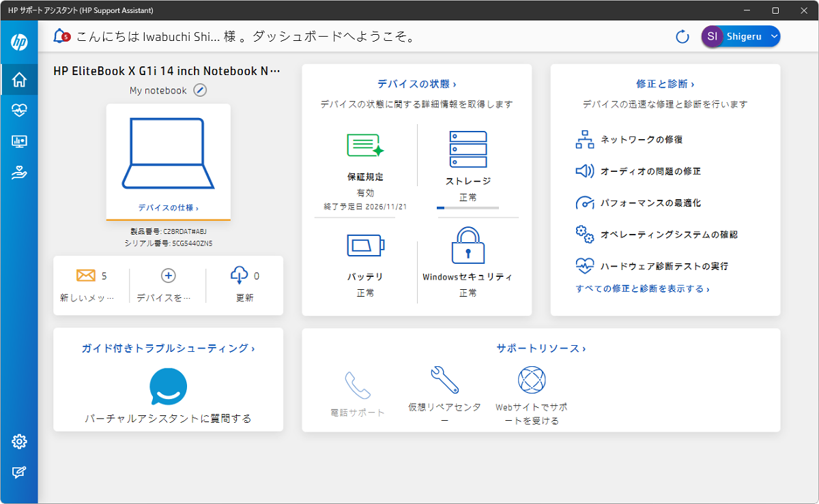Expand the デバイスの状態 section heading

416,84
